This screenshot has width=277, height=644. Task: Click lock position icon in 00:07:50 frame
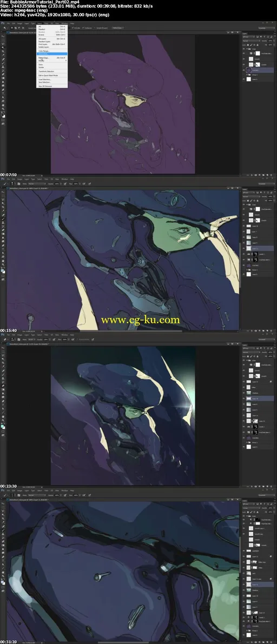tap(254, 45)
